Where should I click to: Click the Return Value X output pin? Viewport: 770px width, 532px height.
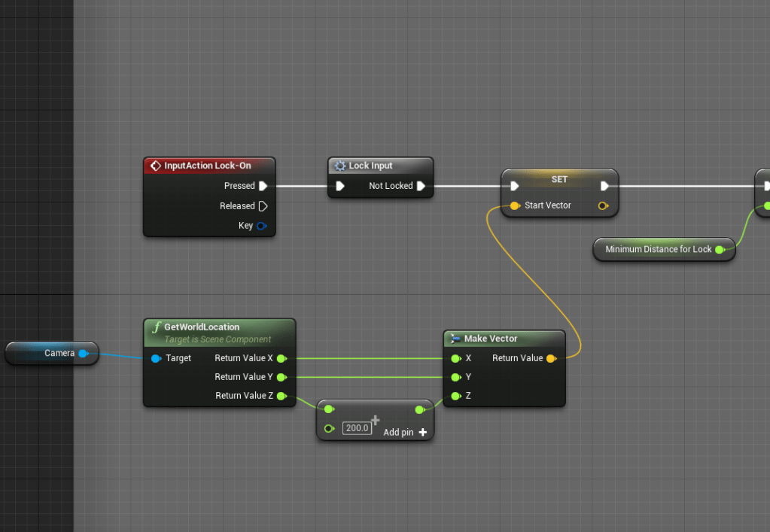pos(281,358)
